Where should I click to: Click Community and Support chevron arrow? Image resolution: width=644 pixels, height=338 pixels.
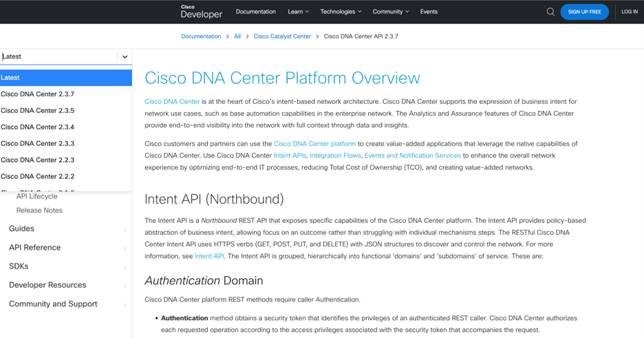click(125, 305)
